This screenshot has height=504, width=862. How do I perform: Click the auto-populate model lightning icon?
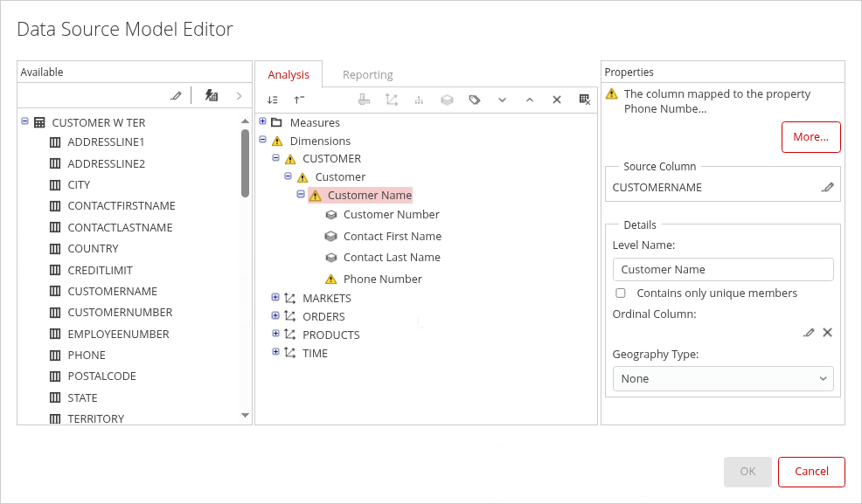coord(212,96)
